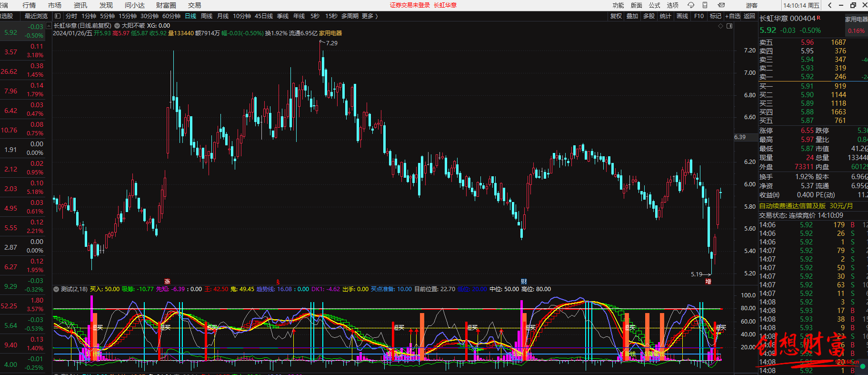Click the 增 marker below the chart
The image size is (868, 375).
tap(708, 282)
